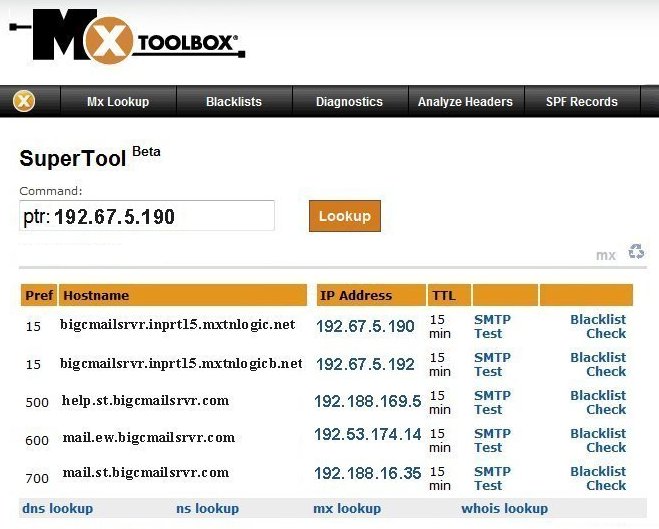This screenshot has width=659, height=529.
Task: Click preference value 500
Action: pos(37,403)
